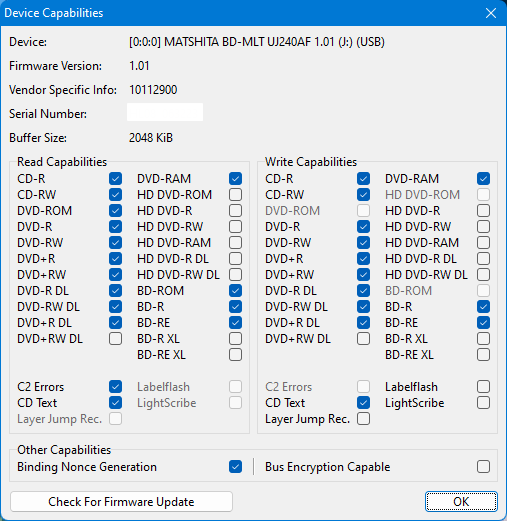This screenshot has height=521, width=507.
Task: Click the vendor info value 10112900
Action: pyautogui.click(x=153, y=90)
